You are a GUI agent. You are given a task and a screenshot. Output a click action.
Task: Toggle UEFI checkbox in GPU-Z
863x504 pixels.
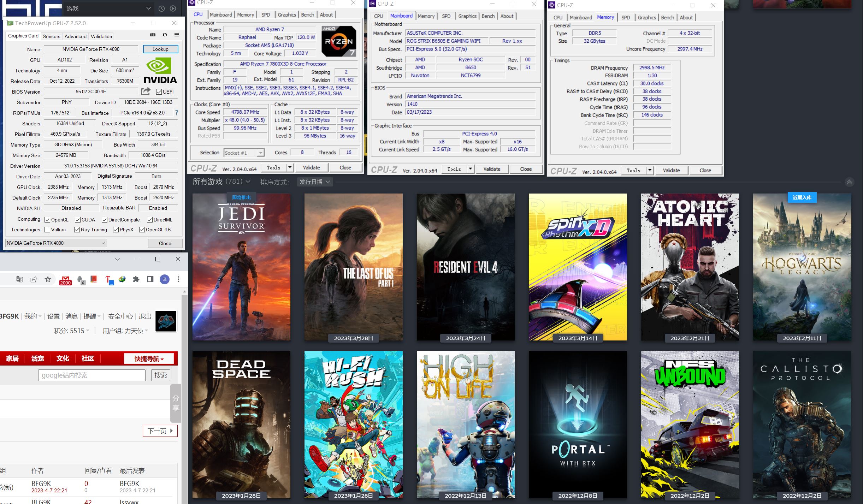point(159,92)
